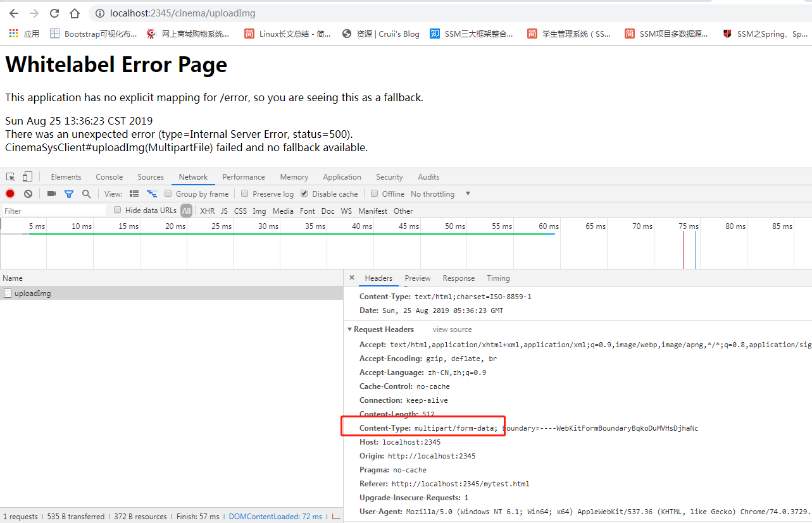Open the Application panel
This screenshot has height=523, width=812.
pos(342,177)
